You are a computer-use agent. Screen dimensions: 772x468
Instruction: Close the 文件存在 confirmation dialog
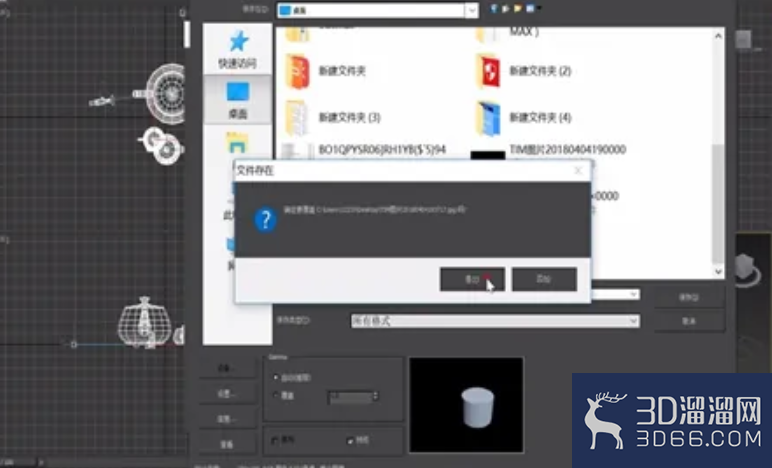click(579, 170)
